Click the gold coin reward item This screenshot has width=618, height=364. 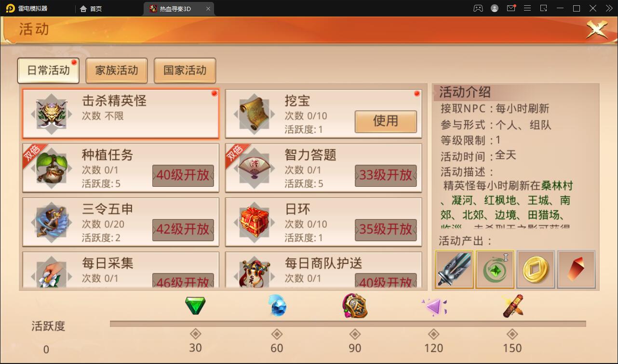(x=536, y=270)
